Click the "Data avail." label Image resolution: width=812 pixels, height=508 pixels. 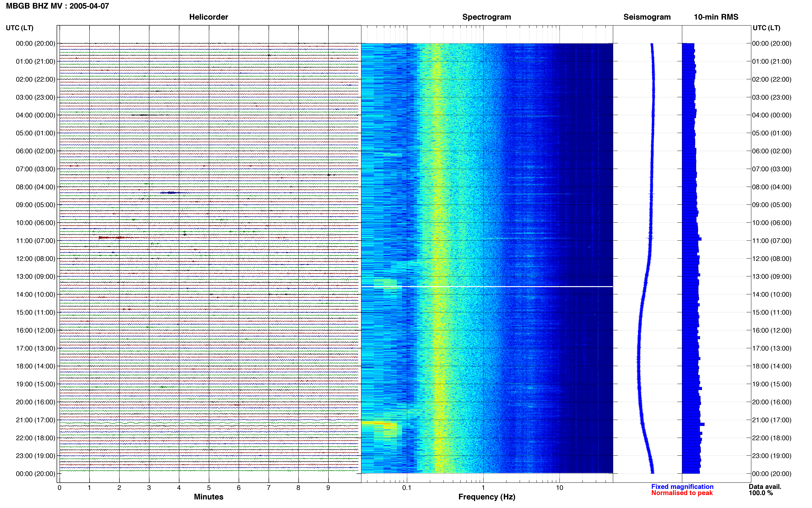pos(765,486)
